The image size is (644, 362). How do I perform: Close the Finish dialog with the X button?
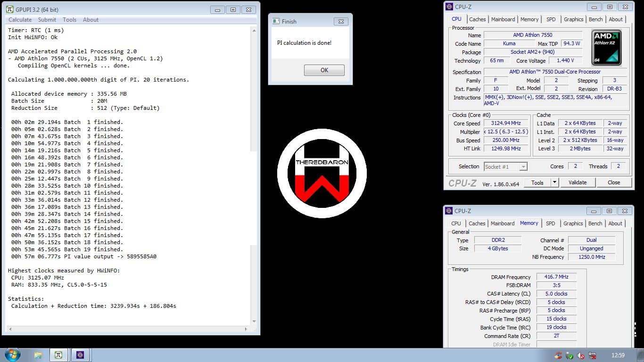click(x=341, y=21)
